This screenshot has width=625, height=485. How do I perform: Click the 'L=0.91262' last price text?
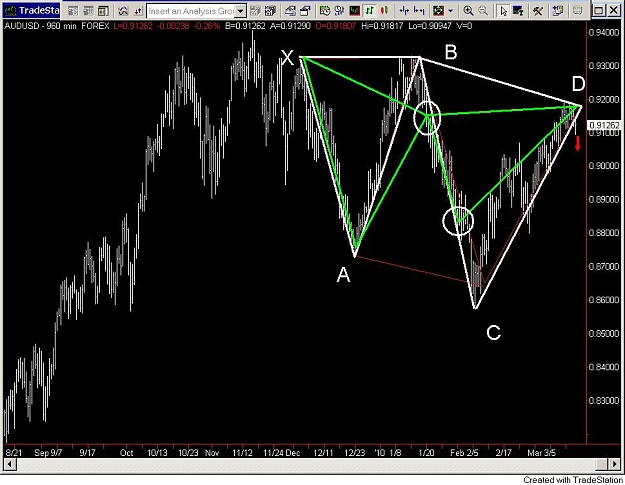pos(133,26)
